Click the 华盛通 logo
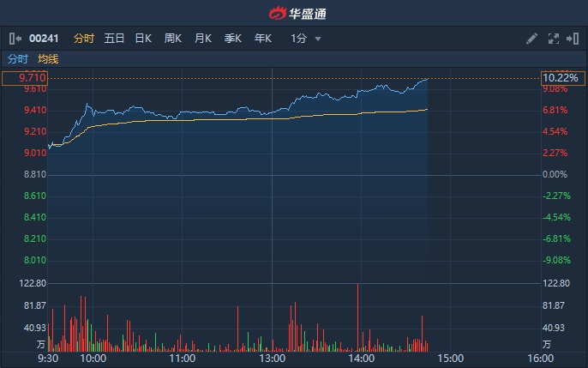The image size is (588, 368). [x=294, y=13]
